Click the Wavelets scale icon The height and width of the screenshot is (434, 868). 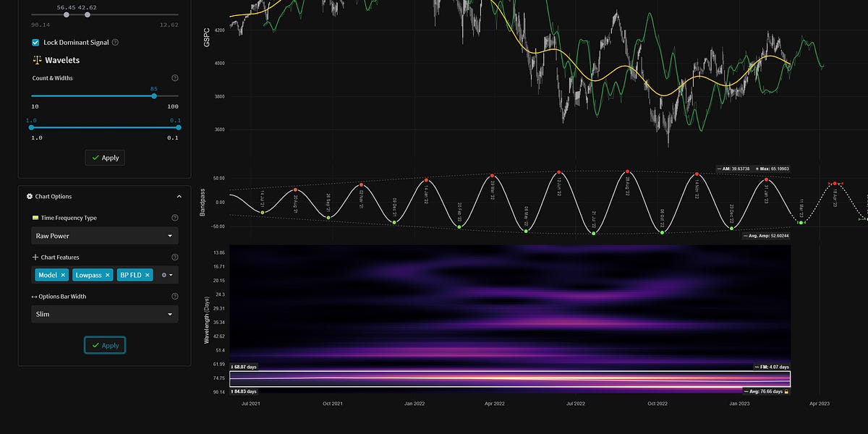[x=37, y=59]
